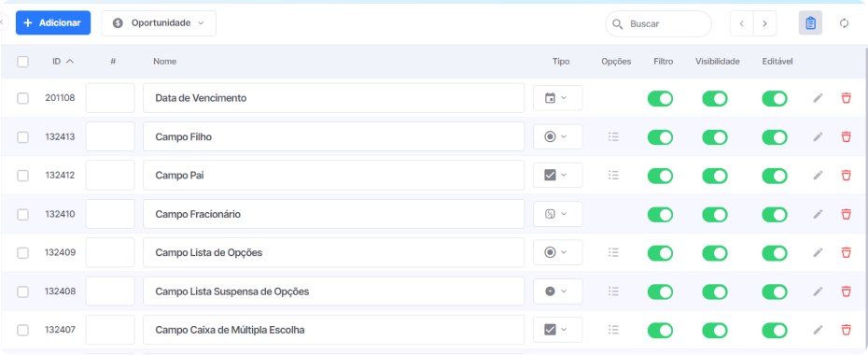Click ID text 201108
This screenshot has width=868, height=355.
tap(60, 98)
